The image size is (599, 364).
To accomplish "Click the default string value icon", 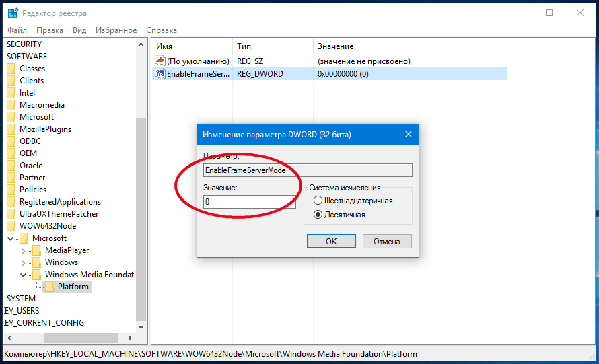I will pyautogui.click(x=160, y=61).
